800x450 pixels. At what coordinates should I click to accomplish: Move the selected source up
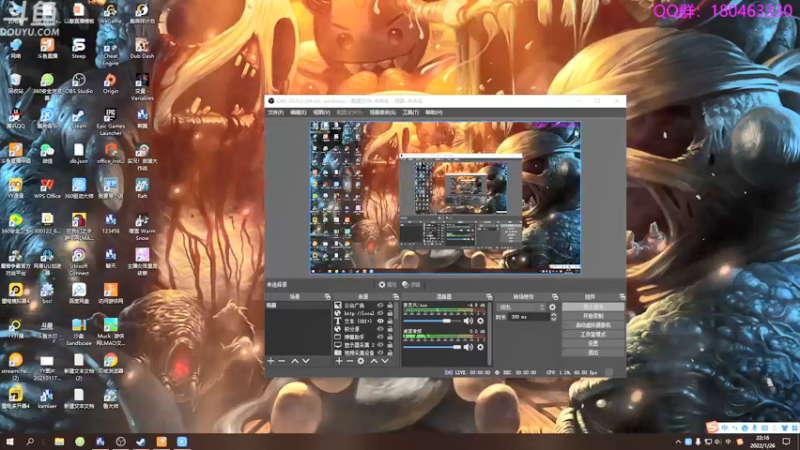pos(374,361)
